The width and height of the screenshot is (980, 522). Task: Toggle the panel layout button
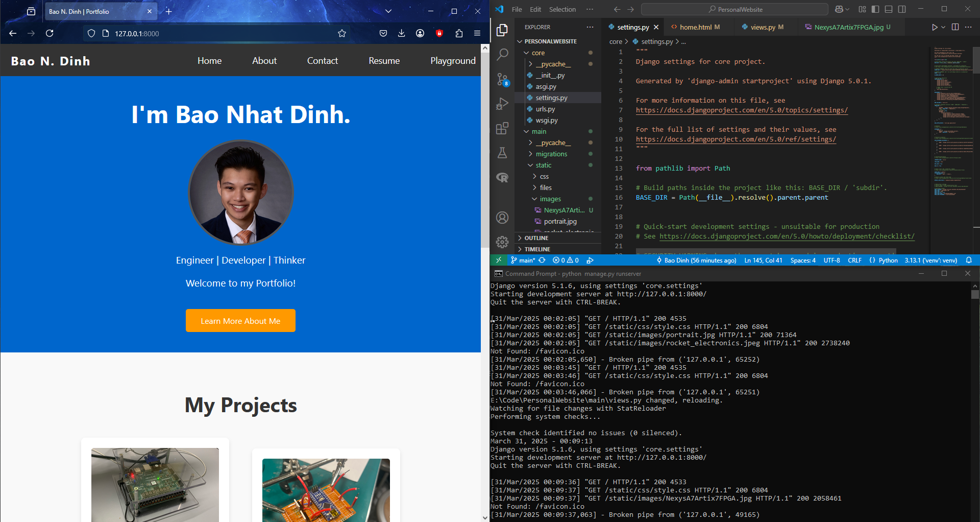coord(889,9)
